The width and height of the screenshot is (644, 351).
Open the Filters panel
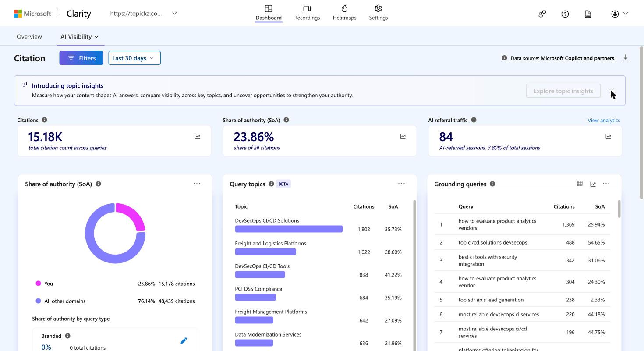point(81,58)
